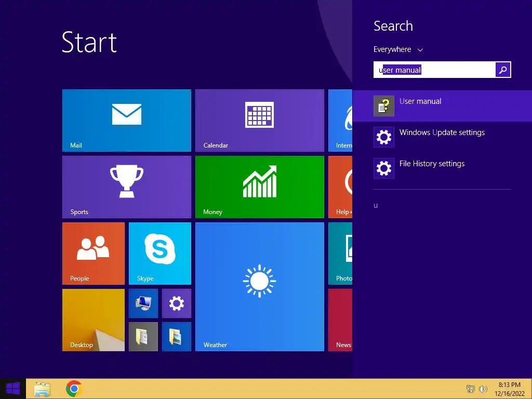
Task: Open the Money tile
Action: pyautogui.click(x=260, y=187)
